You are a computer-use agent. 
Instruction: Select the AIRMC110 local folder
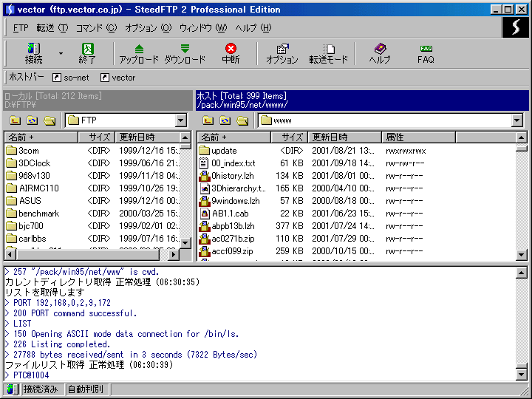click(33, 188)
